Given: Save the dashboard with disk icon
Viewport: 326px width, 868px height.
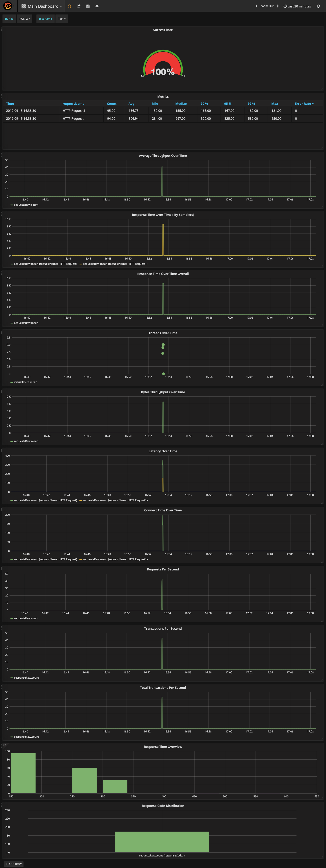Looking at the screenshot, I should point(88,6).
